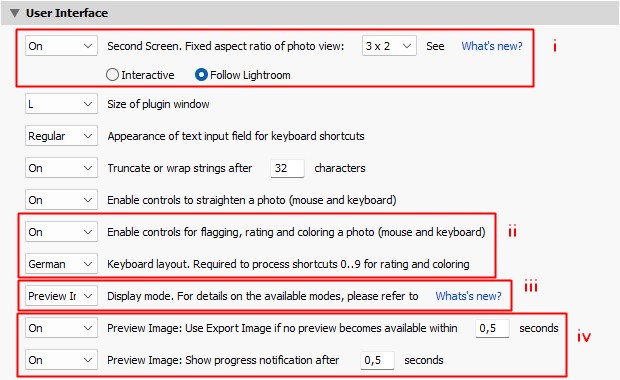Open the Show progress notification dropdown
The image size is (620, 380).
(x=61, y=360)
